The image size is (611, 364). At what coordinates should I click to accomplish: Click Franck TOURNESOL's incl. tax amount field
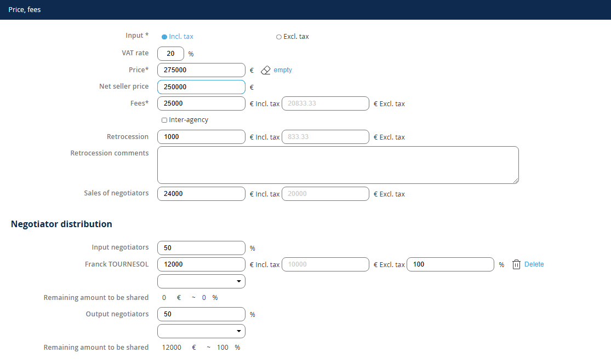201,264
